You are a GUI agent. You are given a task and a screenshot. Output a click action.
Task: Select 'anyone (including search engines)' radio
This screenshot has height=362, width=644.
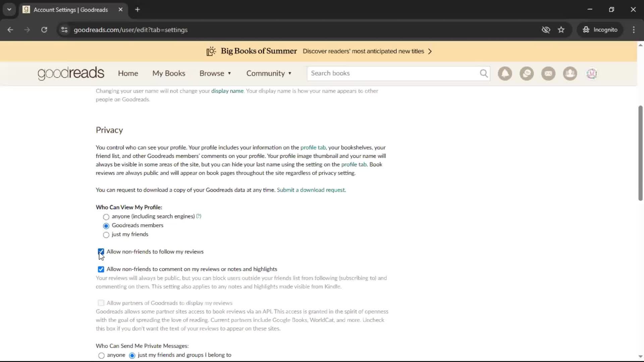click(x=106, y=217)
